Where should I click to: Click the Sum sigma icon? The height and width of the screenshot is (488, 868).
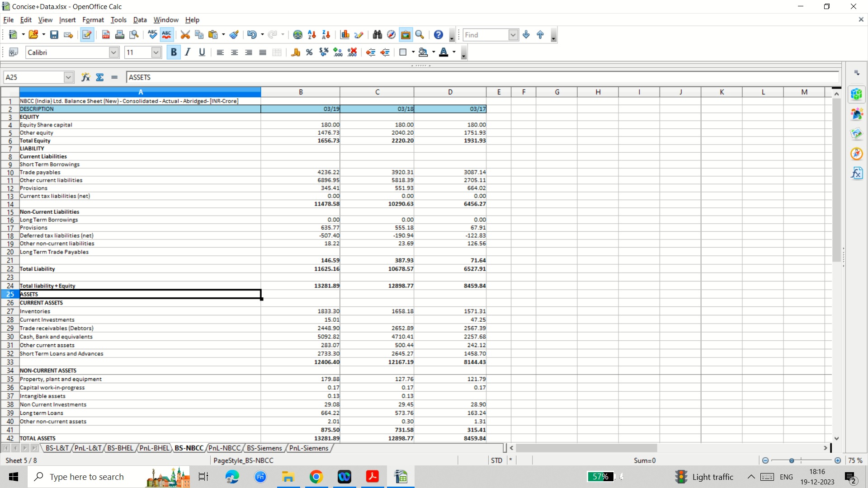(x=100, y=77)
